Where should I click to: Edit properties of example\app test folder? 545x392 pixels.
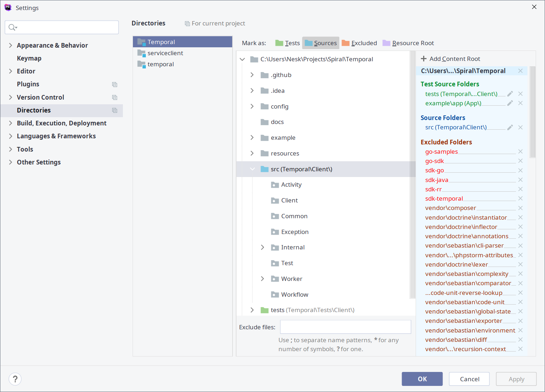(510, 103)
